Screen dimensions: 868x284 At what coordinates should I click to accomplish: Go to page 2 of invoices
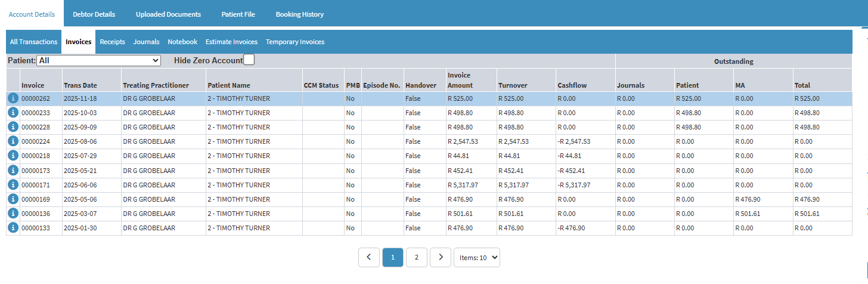(416, 258)
